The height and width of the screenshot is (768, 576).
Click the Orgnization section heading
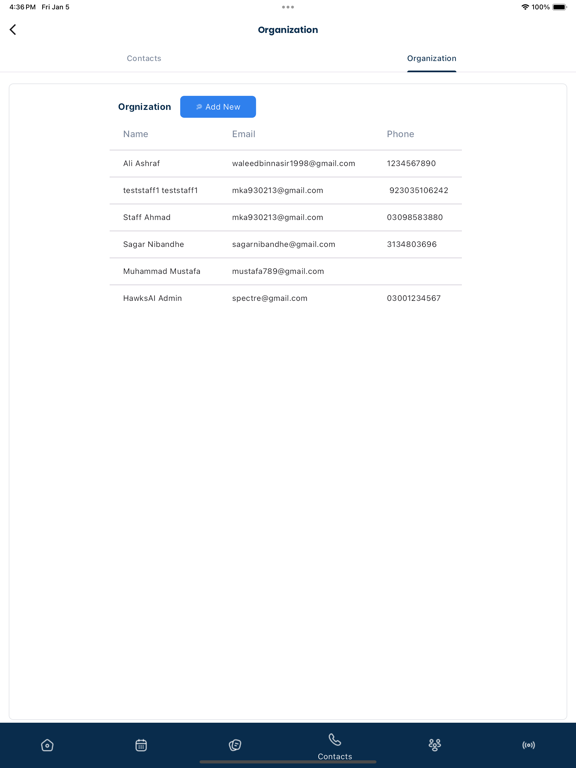[x=144, y=107]
